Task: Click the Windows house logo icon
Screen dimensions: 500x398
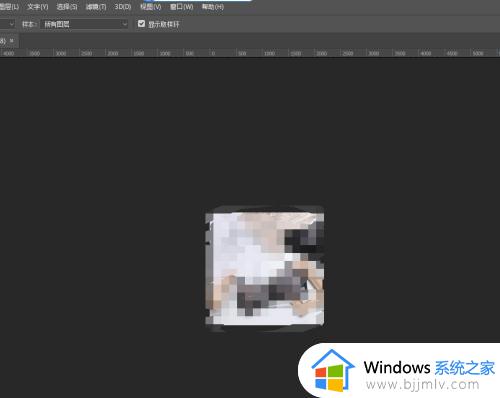Action: click(332, 370)
